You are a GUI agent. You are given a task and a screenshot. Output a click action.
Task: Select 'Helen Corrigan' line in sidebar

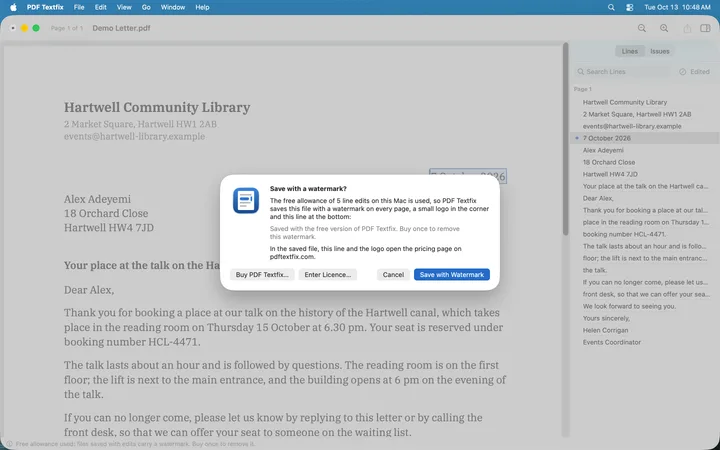click(645, 330)
